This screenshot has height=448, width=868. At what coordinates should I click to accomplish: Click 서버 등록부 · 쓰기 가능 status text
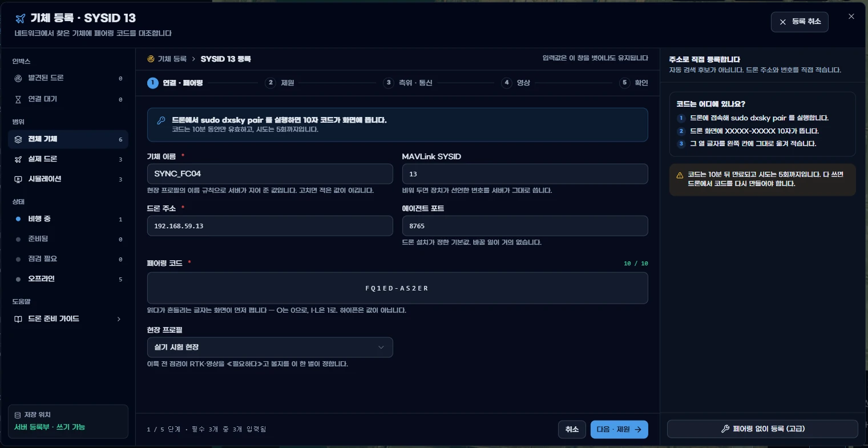(x=50, y=427)
